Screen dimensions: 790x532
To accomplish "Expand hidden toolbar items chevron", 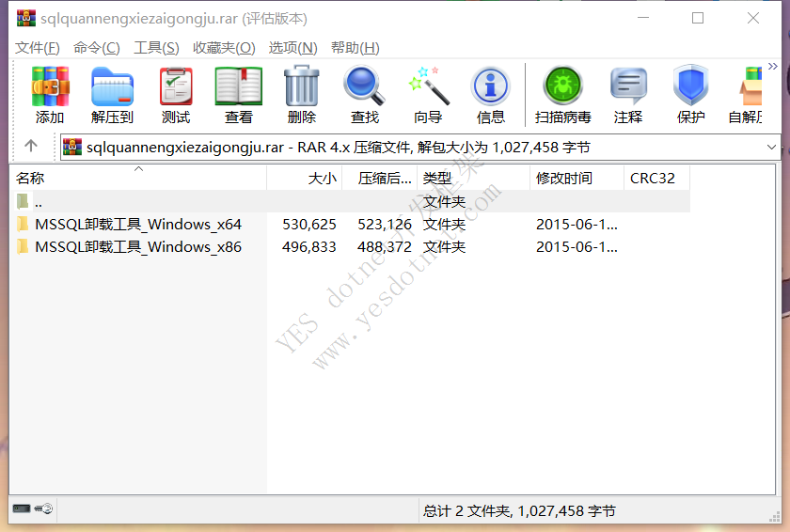I will point(772,67).
